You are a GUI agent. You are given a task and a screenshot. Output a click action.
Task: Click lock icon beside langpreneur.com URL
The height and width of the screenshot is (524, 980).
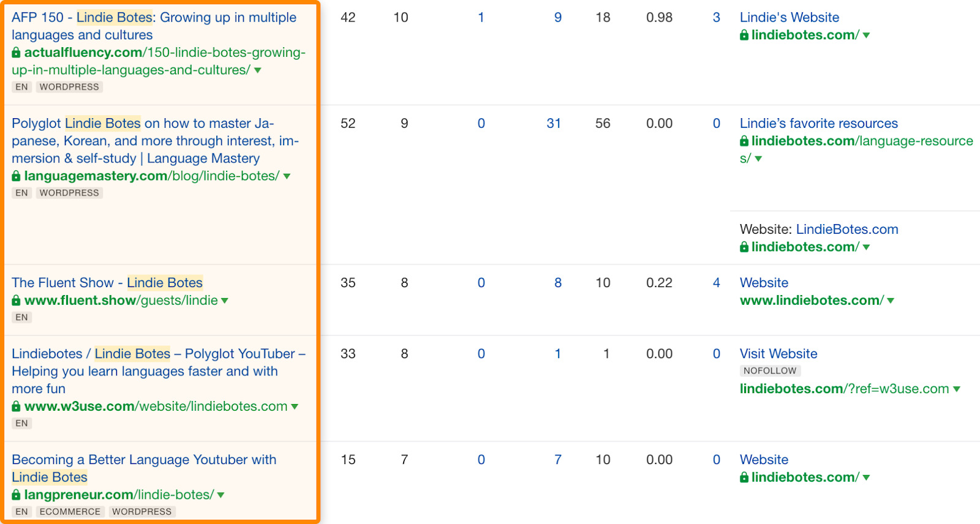click(x=16, y=495)
